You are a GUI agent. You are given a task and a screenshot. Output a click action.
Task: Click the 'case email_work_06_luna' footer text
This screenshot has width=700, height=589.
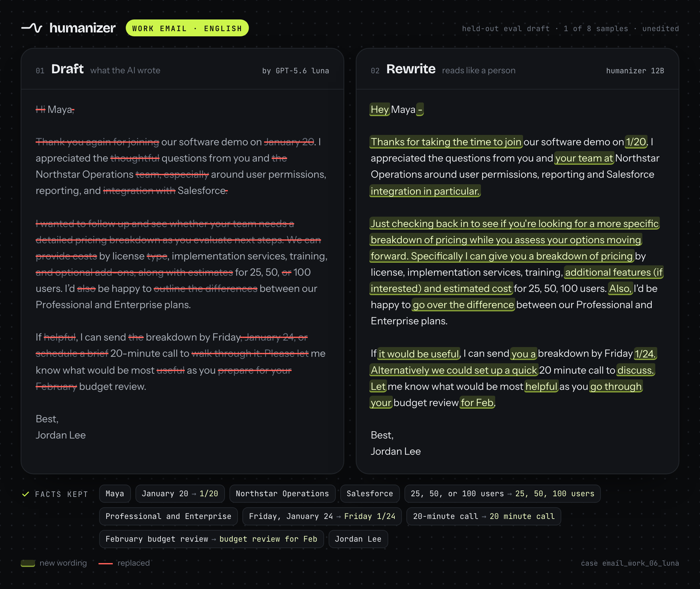coord(630,563)
